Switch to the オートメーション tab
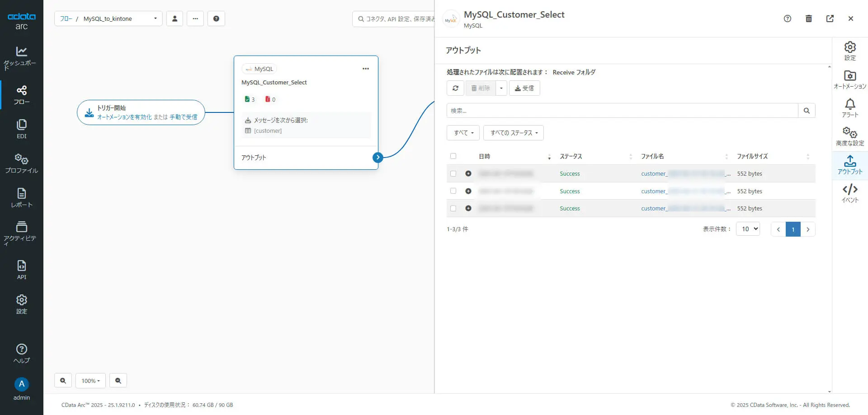 point(849,79)
